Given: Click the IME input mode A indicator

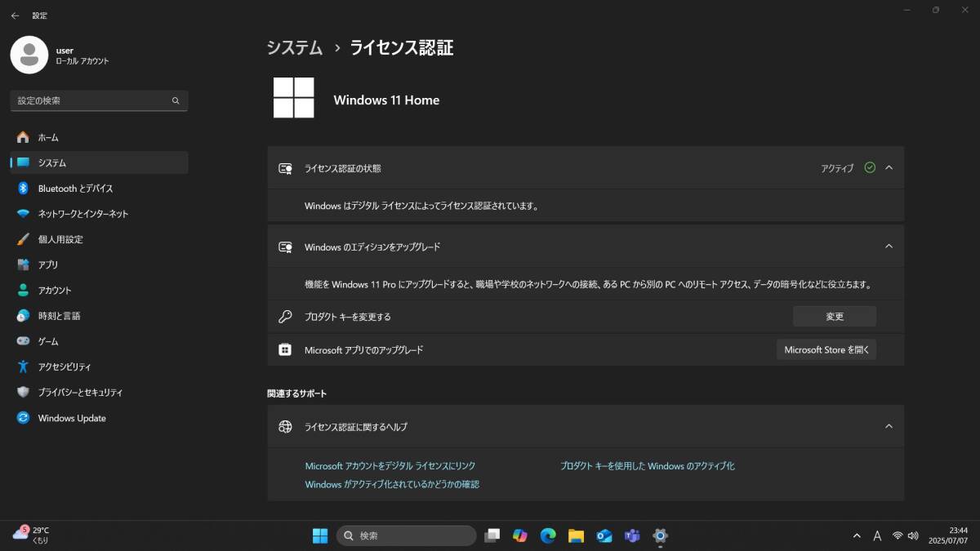Looking at the screenshot, I should tap(877, 535).
